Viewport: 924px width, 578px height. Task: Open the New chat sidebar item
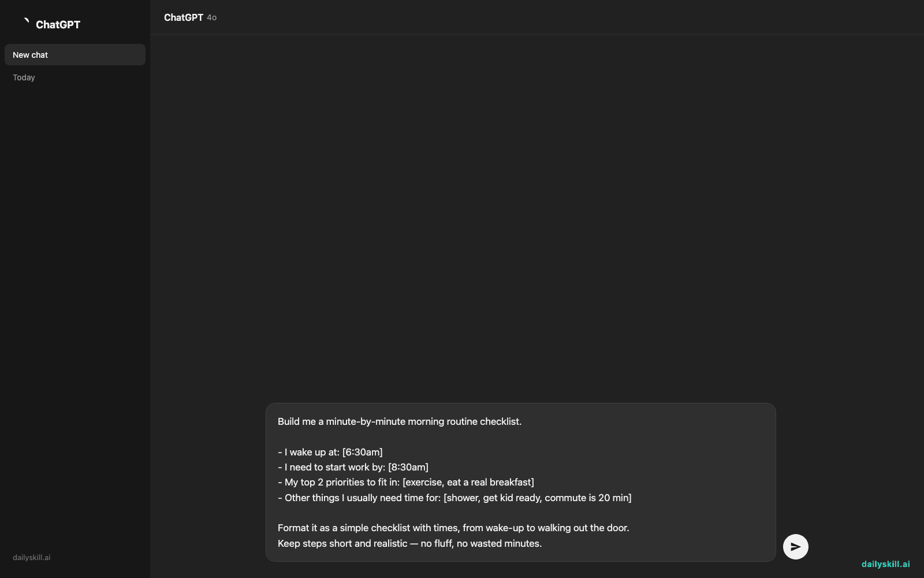[75, 55]
